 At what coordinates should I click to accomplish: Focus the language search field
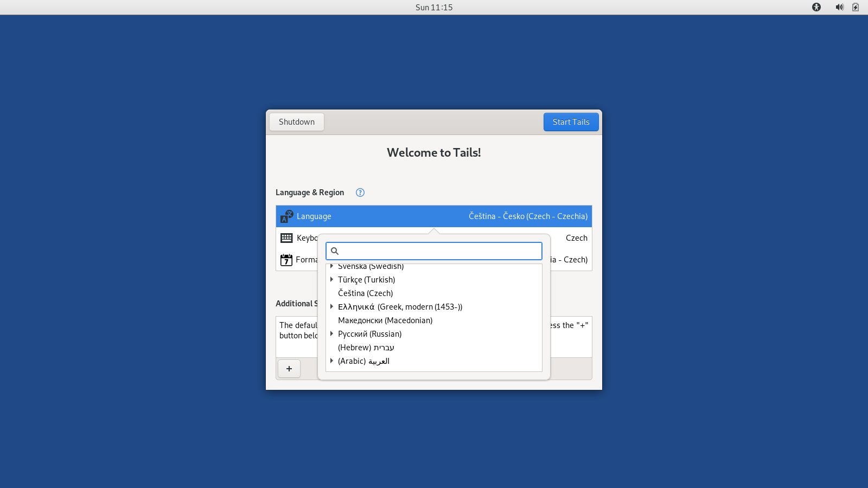click(x=434, y=251)
